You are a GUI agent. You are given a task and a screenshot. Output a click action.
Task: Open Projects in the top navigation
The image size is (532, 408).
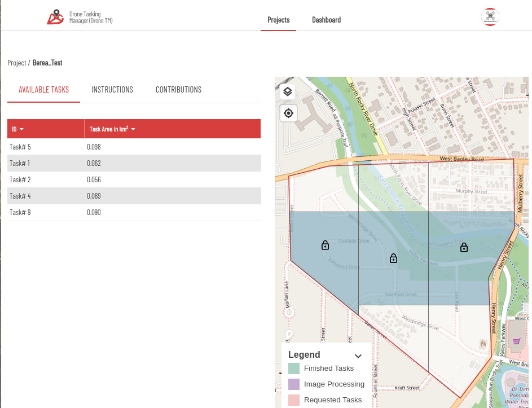(x=278, y=20)
